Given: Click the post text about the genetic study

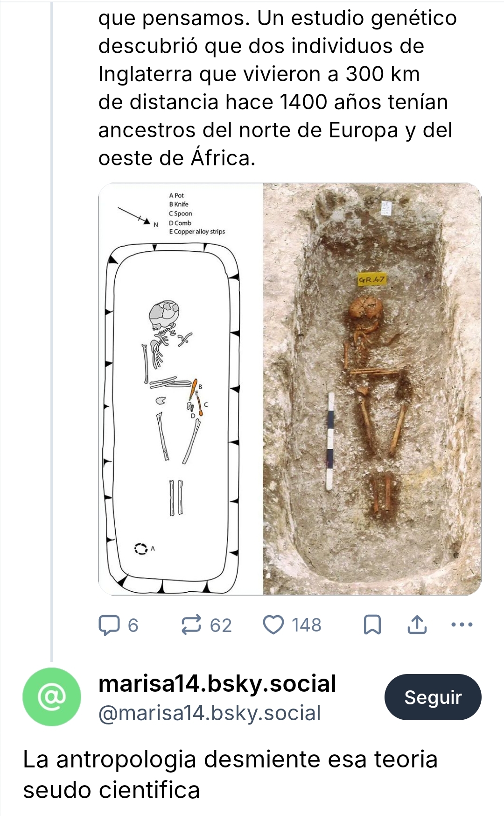Looking at the screenshot, I should pyautogui.click(x=275, y=88).
